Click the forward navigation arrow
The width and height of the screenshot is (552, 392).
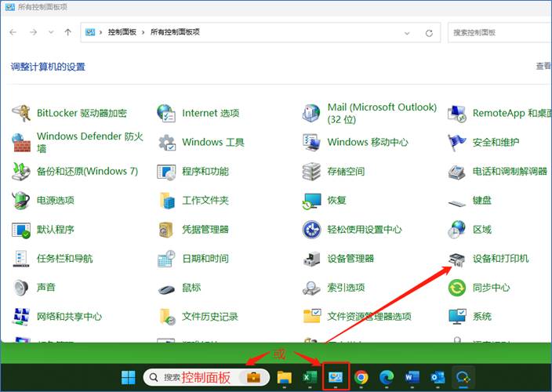coord(34,32)
